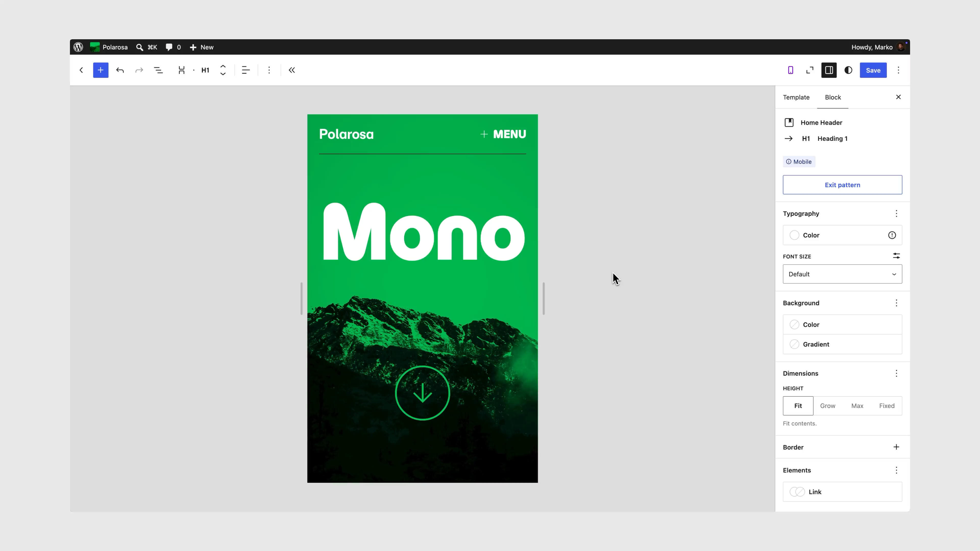Select the Mono heading in canvas

pos(423,232)
